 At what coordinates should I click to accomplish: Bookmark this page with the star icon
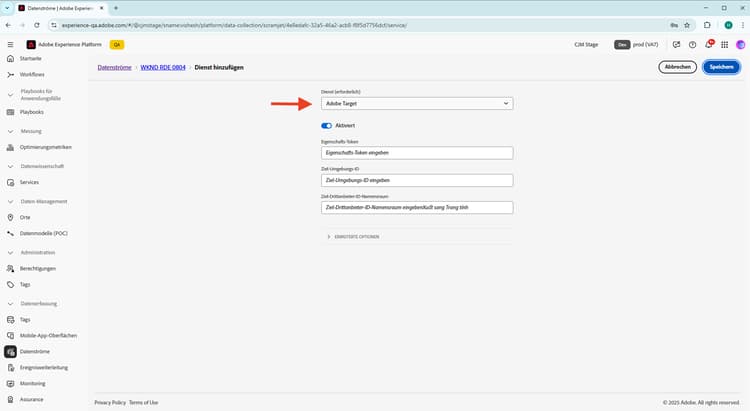pyautogui.click(x=687, y=25)
